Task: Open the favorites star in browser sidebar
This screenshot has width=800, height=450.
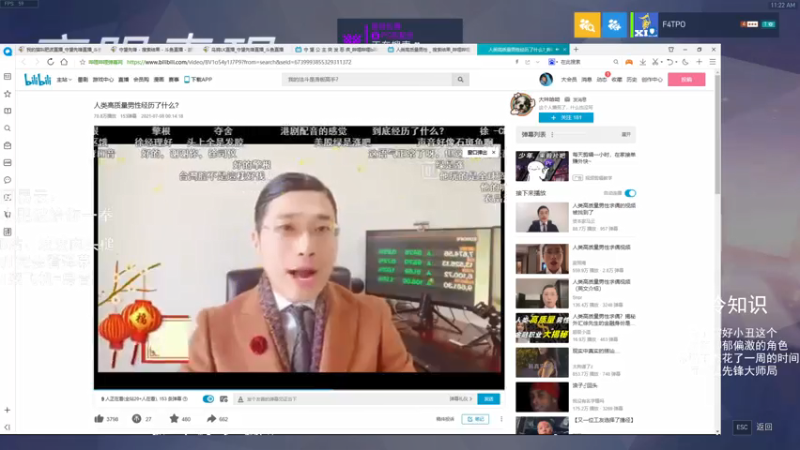Action: [7, 94]
